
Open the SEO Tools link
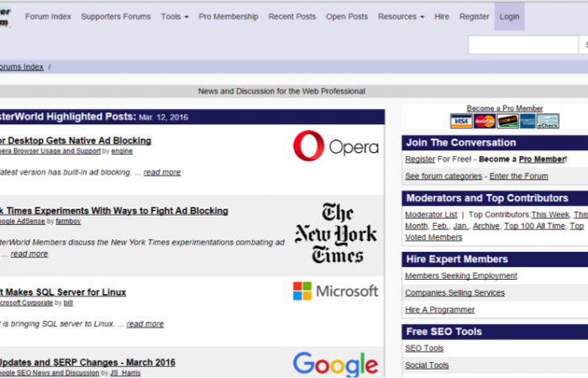(x=424, y=349)
